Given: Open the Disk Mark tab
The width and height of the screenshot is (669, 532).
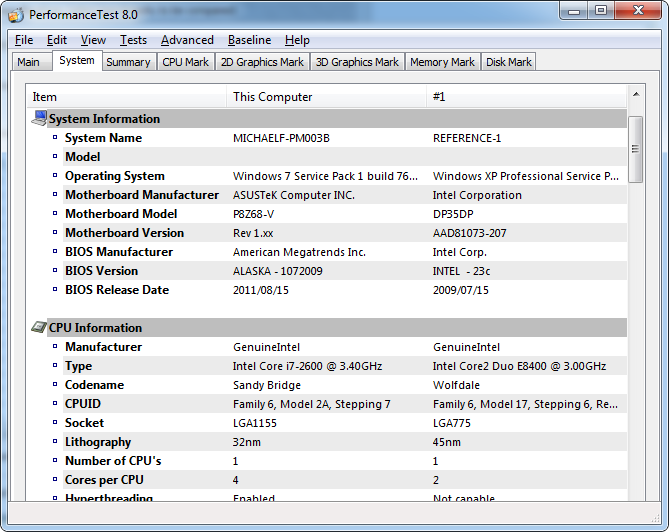Looking at the screenshot, I should [x=509, y=62].
